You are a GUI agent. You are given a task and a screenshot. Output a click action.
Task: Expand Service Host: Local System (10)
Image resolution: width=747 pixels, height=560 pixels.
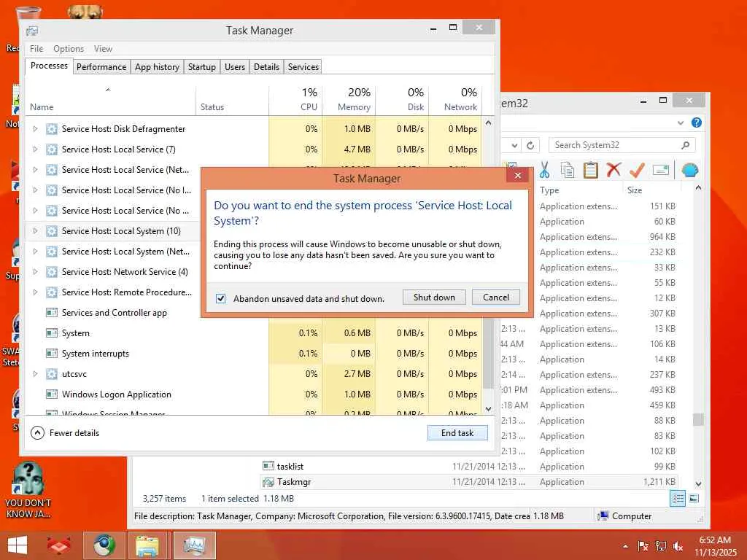pos(35,231)
